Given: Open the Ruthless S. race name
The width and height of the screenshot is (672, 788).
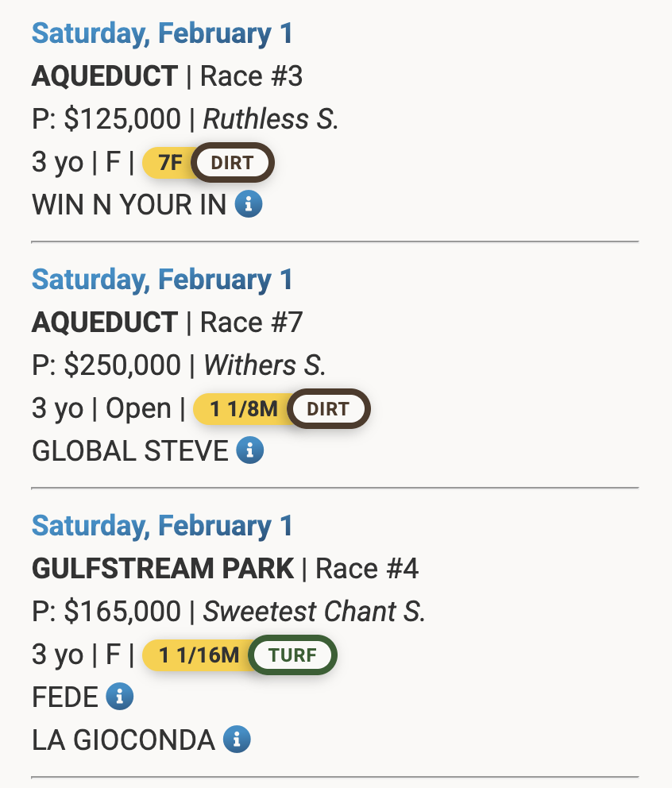Looking at the screenshot, I should click(271, 119).
